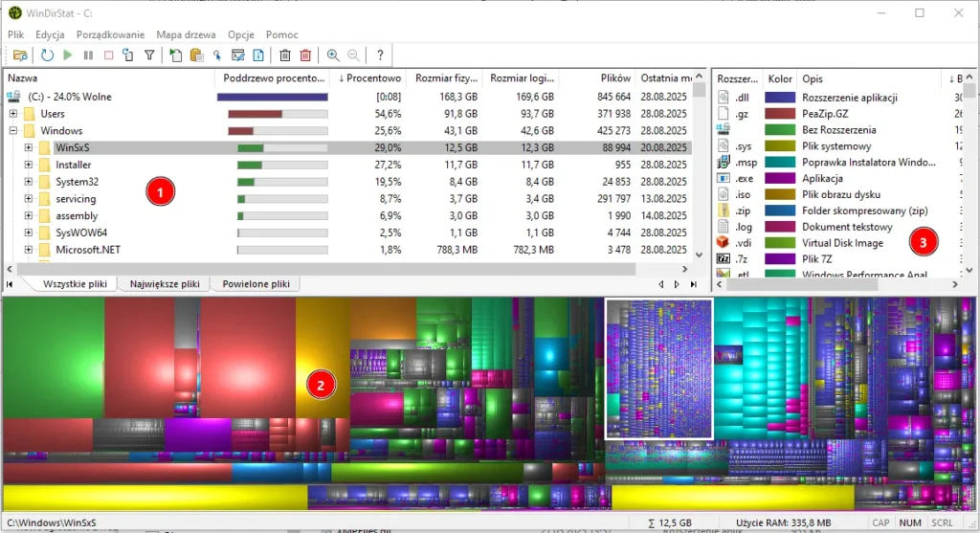Select the Users row in the tree
The image size is (980, 533).
(x=348, y=114)
